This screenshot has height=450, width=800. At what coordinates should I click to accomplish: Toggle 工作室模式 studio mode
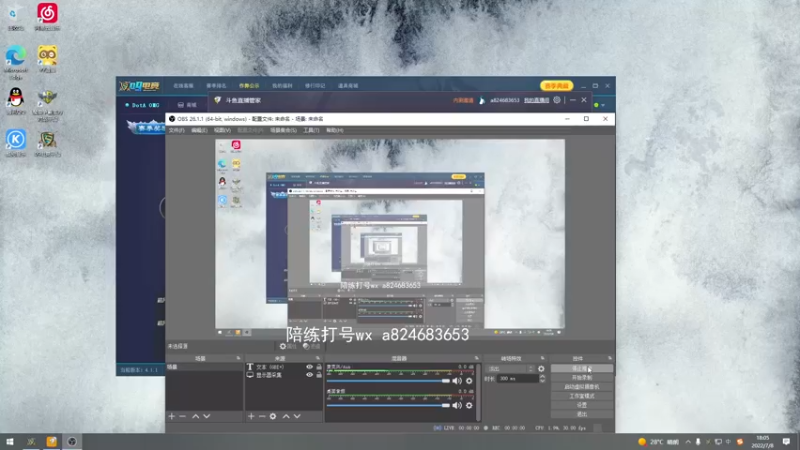tap(582, 396)
